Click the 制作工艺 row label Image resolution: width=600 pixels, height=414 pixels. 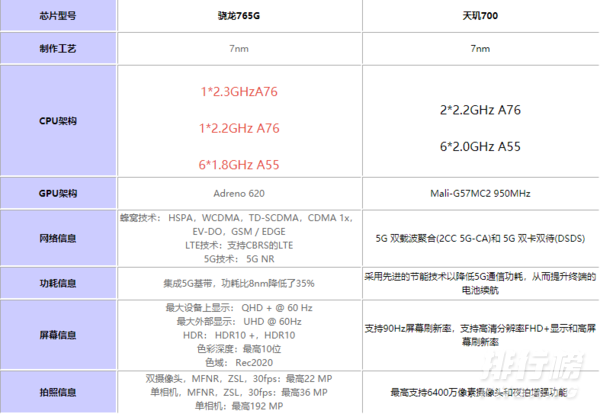click(x=58, y=49)
